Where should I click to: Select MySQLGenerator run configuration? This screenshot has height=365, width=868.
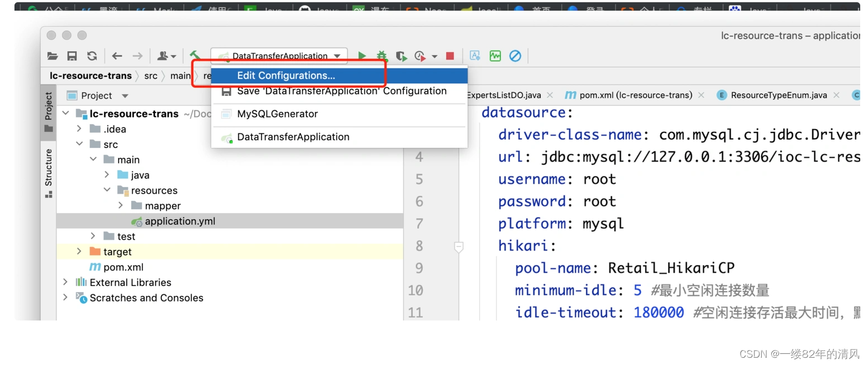point(339,114)
